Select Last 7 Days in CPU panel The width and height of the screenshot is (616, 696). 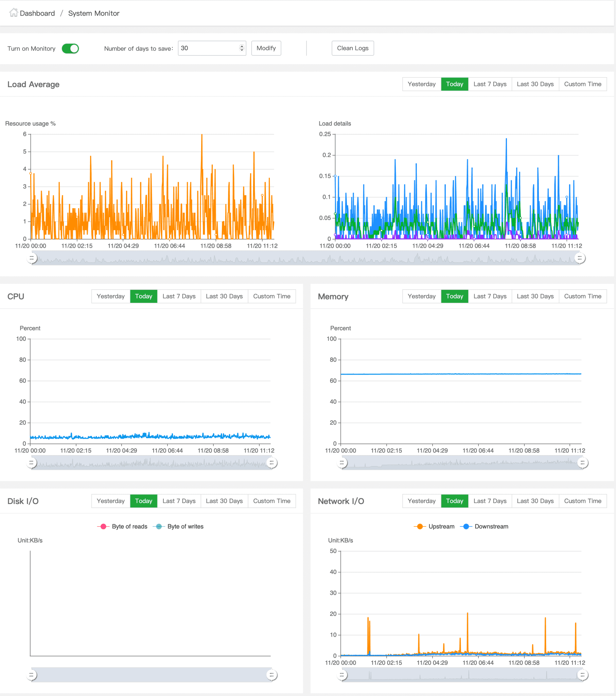tap(179, 296)
